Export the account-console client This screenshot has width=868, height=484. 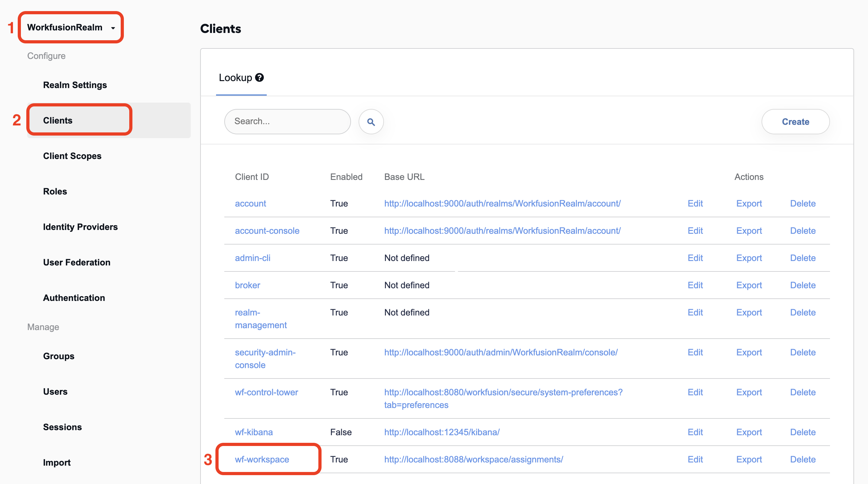749,231
